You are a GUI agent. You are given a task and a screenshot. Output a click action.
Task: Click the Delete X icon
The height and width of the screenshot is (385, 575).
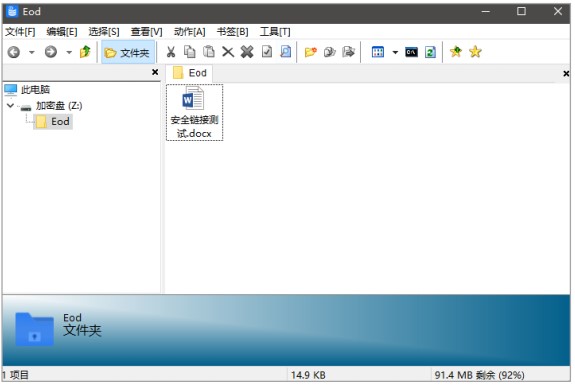[x=228, y=52]
